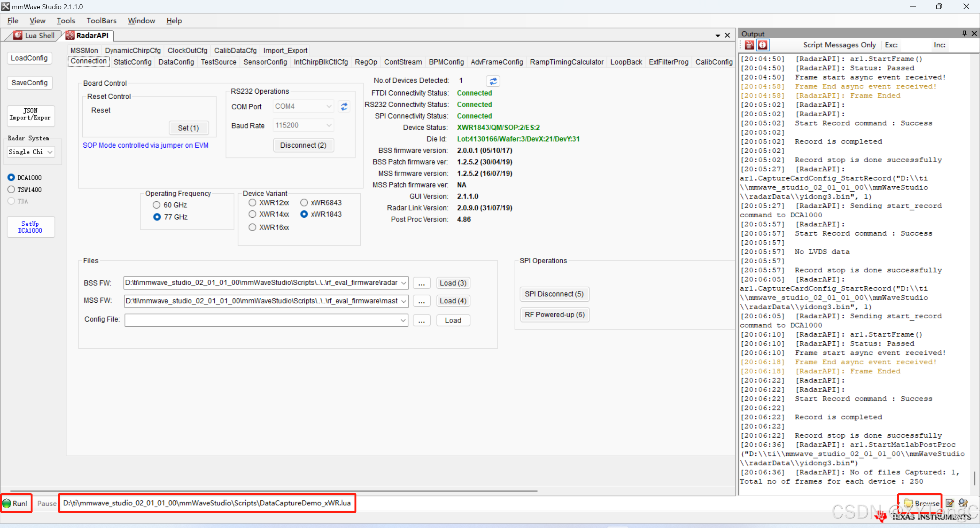Select the DCA1000 radio button
The width and height of the screenshot is (980, 528).
[11, 178]
